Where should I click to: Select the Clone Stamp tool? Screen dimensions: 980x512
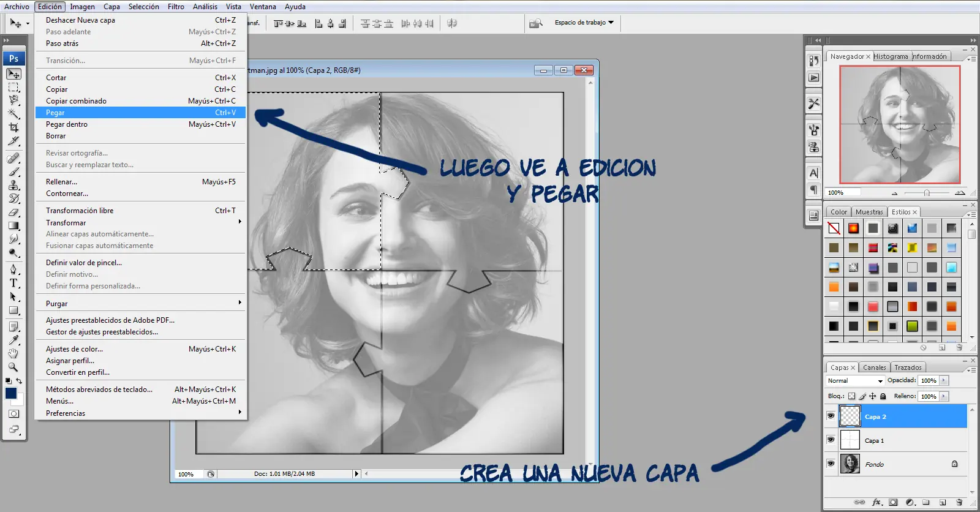[13, 185]
